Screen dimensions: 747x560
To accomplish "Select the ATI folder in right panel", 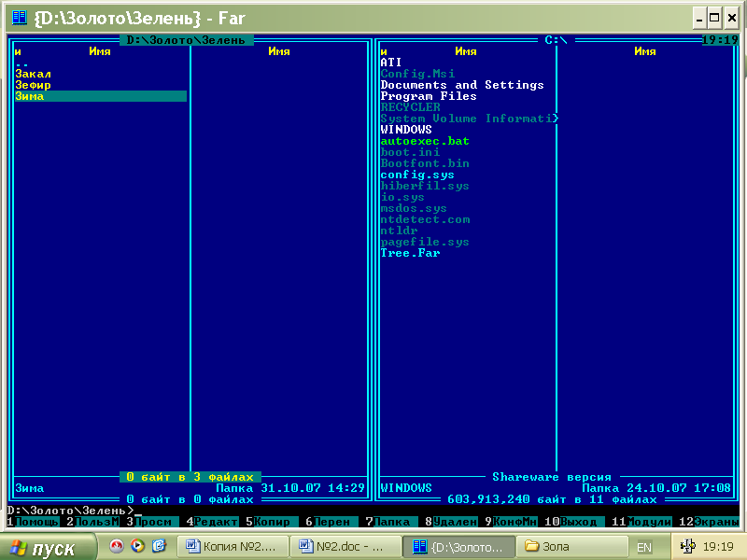I will [x=391, y=63].
